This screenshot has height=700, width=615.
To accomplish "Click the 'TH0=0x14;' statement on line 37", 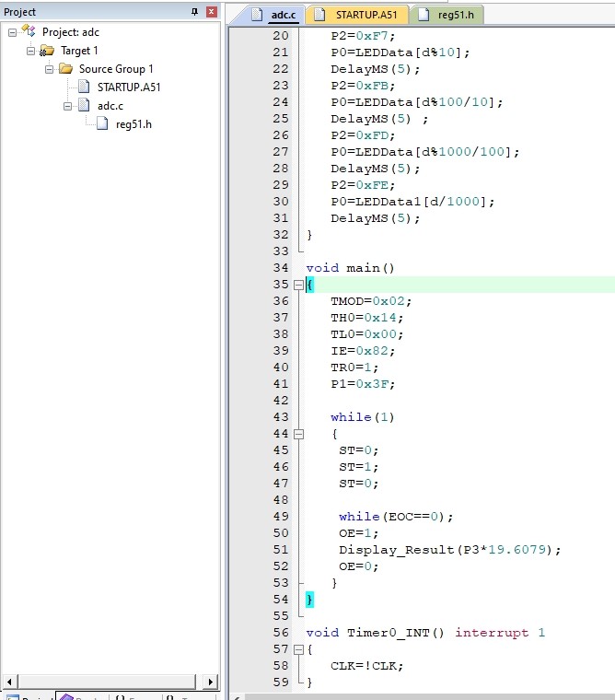I will coord(366,318).
